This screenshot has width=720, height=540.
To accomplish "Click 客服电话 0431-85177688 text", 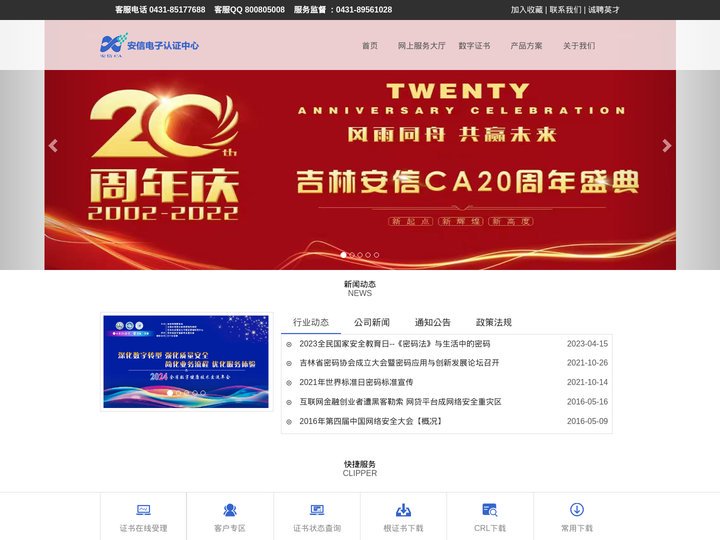I will [x=160, y=10].
